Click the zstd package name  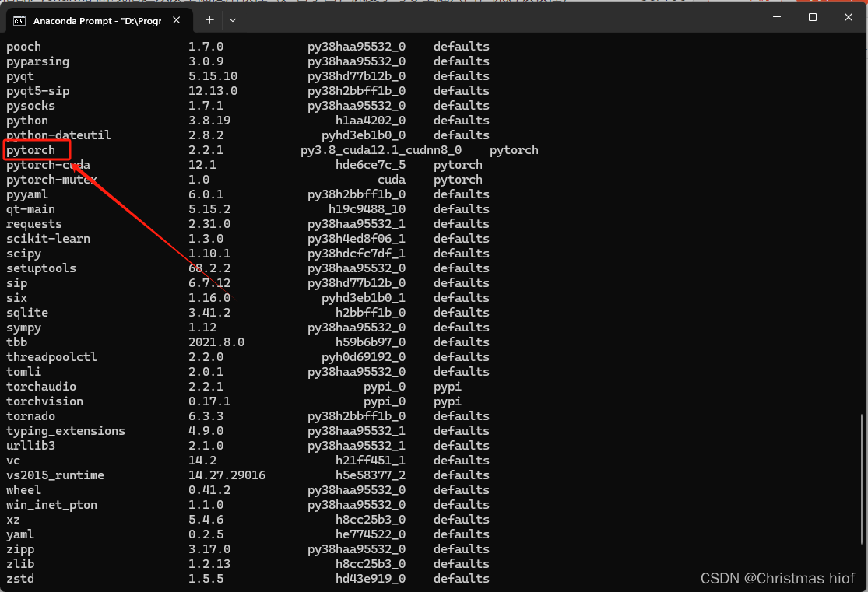coord(20,579)
